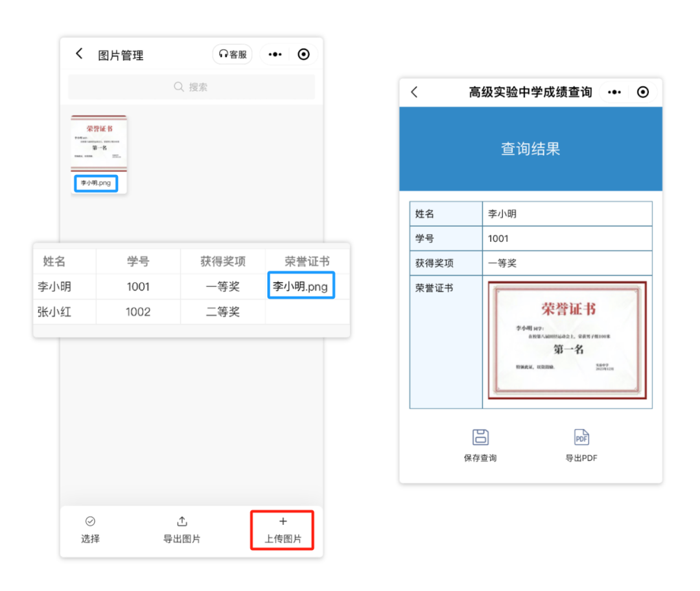This screenshot has width=700, height=591.
Task: Click the 保存查询 save icon
Action: (480, 437)
